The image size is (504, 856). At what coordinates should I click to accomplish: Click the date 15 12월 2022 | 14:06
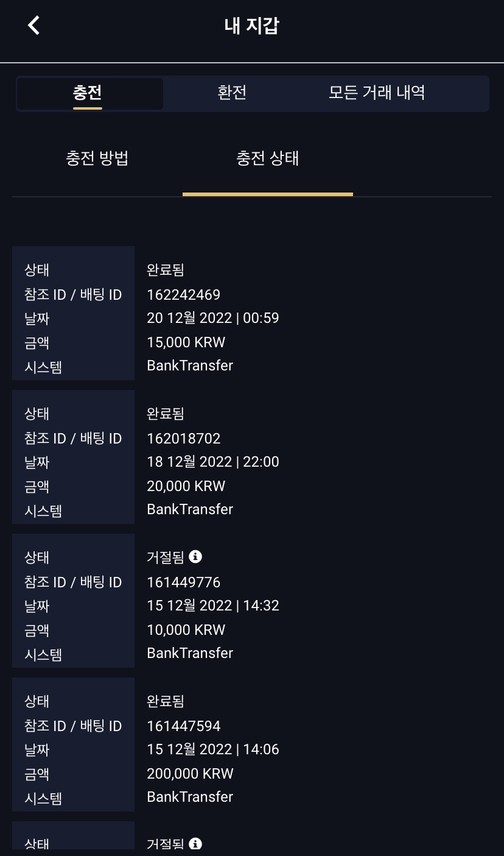[x=213, y=749]
